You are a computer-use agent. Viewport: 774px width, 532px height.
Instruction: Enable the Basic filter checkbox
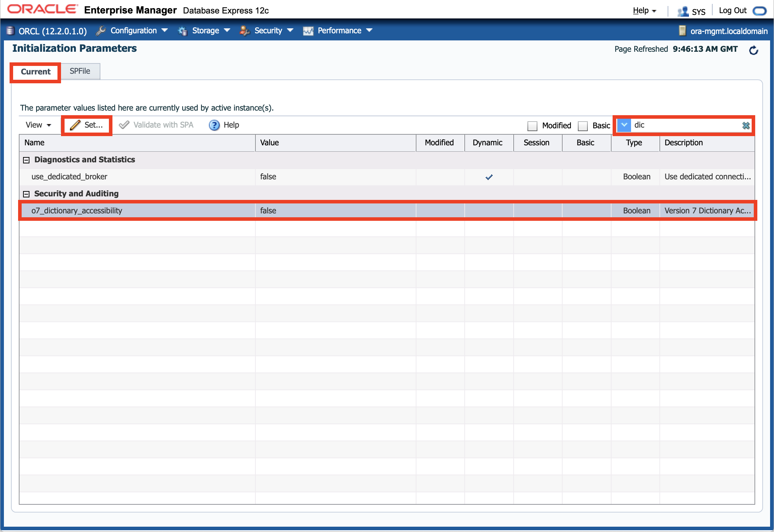coord(582,126)
